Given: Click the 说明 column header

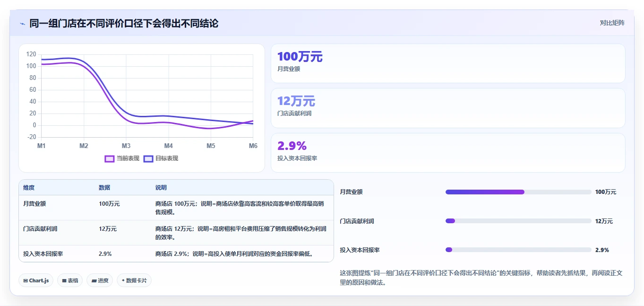Looking at the screenshot, I should tap(161, 188).
